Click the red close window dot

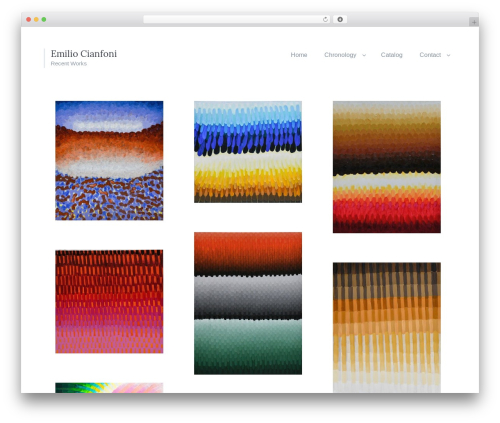click(29, 20)
